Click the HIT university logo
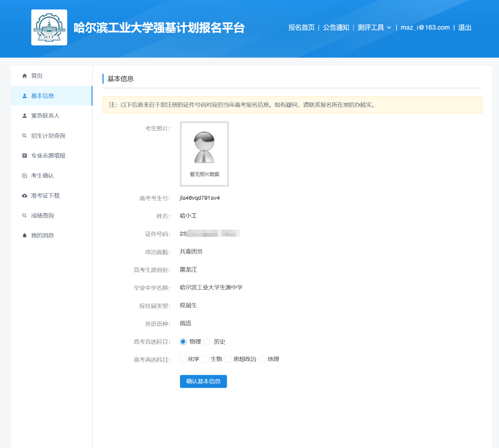The height and width of the screenshot is (448, 499). pyautogui.click(x=49, y=27)
